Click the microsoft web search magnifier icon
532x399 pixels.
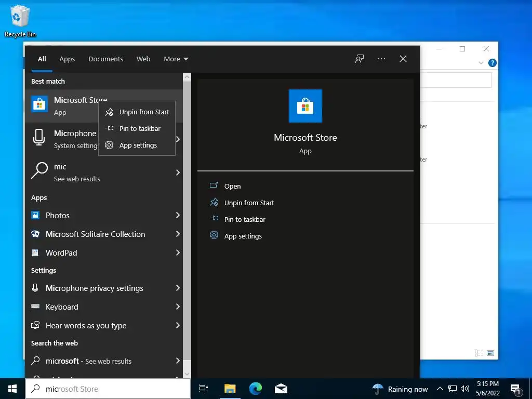(x=35, y=361)
